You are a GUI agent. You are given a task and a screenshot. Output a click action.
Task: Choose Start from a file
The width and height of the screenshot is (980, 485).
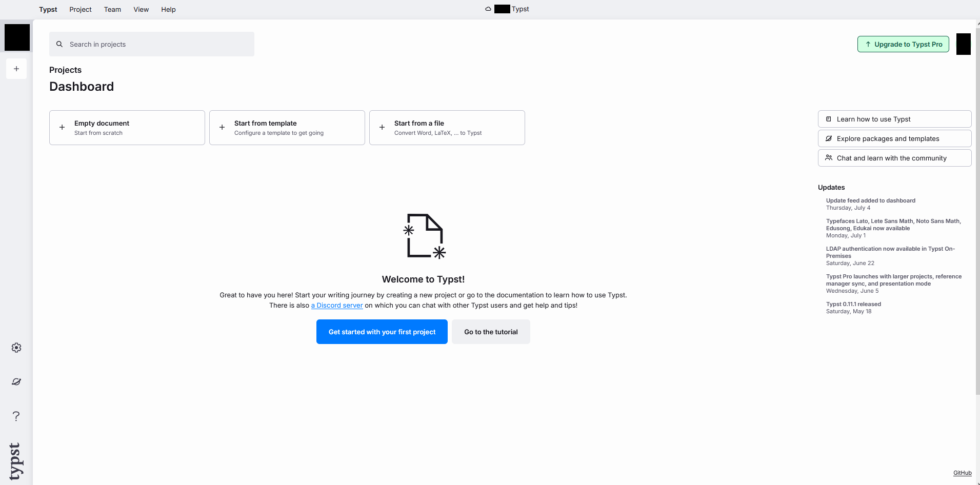click(447, 128)
